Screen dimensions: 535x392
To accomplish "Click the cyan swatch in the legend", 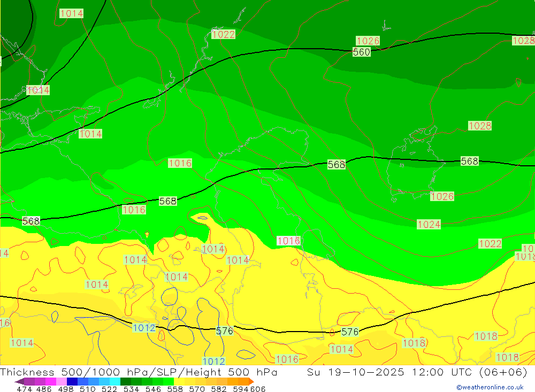I will [x=115, y=381].
